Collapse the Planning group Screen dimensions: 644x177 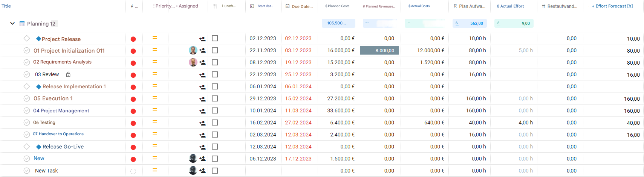click(12, 23)
